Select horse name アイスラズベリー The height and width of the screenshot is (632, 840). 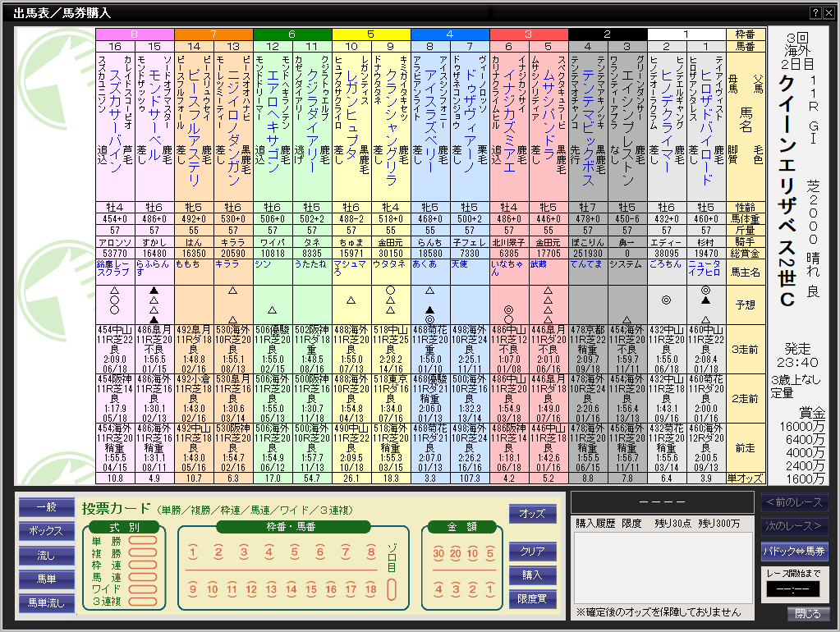(430, 121)
